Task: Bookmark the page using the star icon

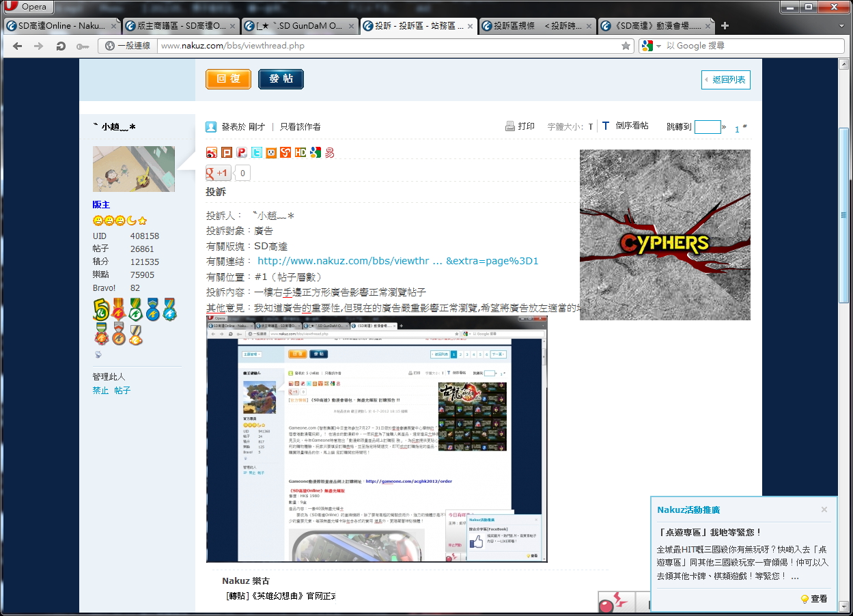Action: (626, 46)
